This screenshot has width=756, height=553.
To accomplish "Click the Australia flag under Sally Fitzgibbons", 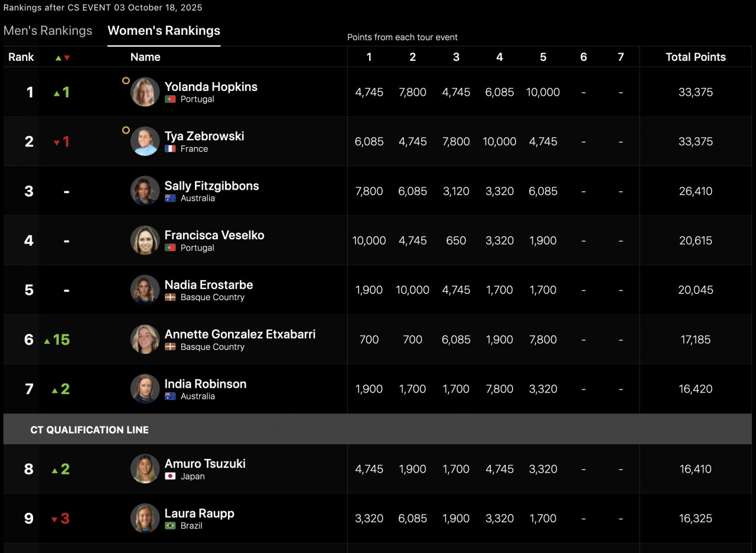I will 171,199.
